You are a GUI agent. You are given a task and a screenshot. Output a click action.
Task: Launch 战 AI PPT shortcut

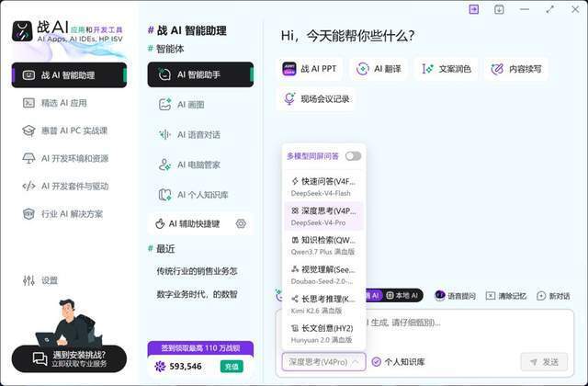[310, 69]
